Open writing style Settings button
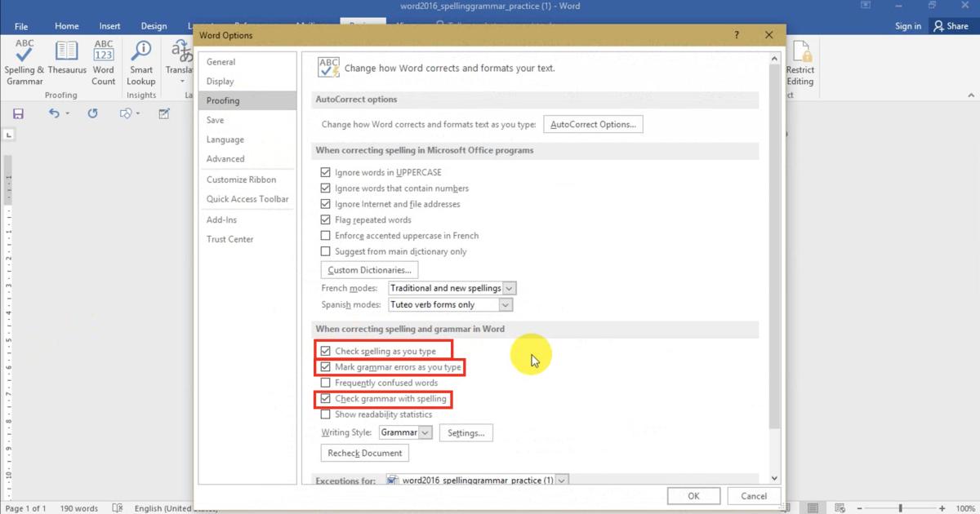The image size is (980, 514). point(466,432)
